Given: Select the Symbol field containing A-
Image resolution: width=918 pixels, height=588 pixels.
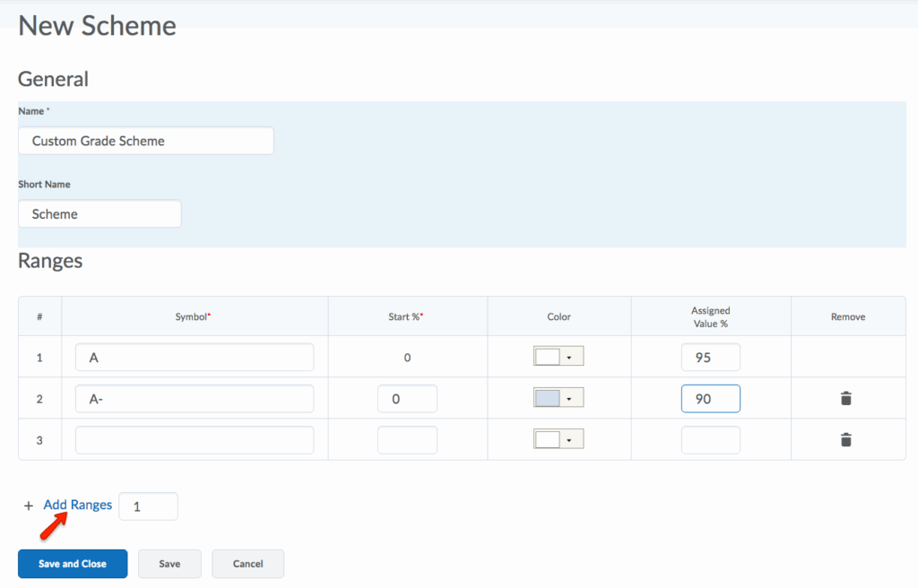Looking at the screenshot, I should point(195,399).
